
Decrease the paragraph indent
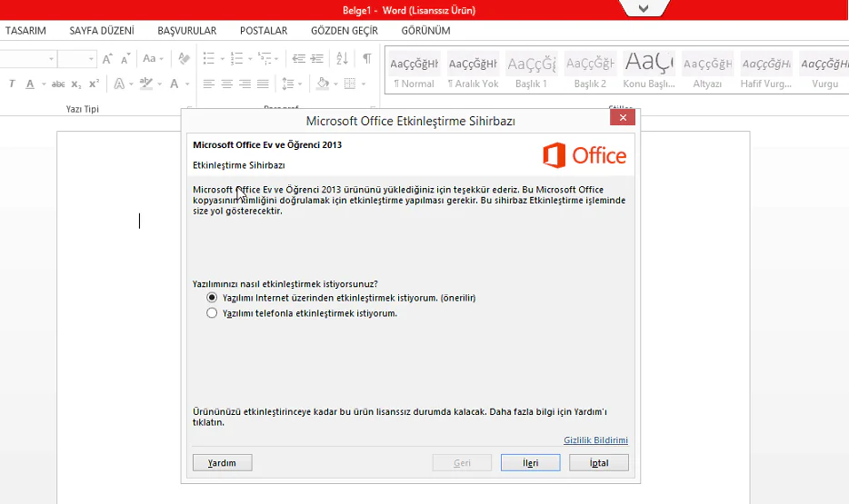point(299,58)
